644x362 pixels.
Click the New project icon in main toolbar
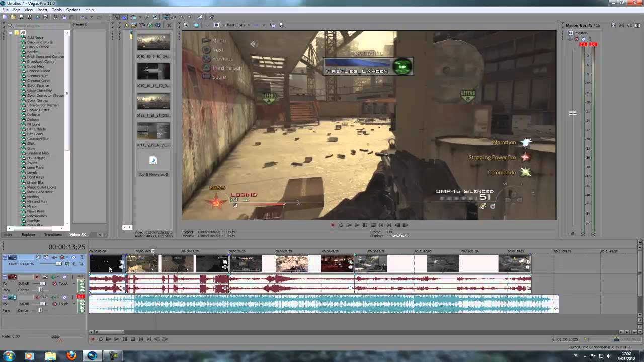pos(4,17)
